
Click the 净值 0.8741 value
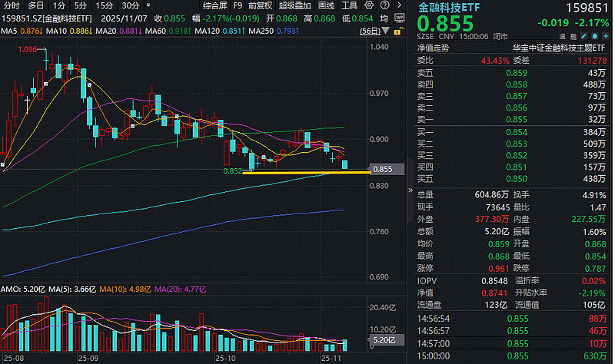pos(494,293)
